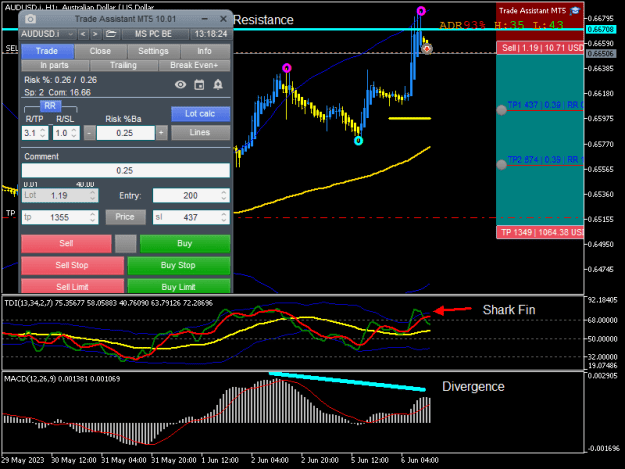Grab the TP2 line grey handle
This screenshot has width=625, height=469.
501,165
